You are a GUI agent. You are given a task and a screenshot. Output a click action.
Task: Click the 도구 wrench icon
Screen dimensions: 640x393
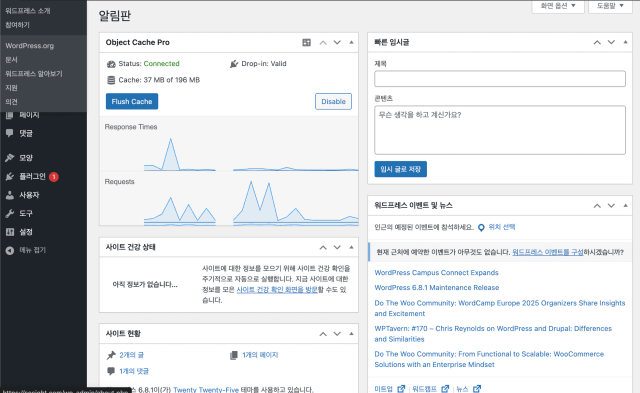(10, 213)
